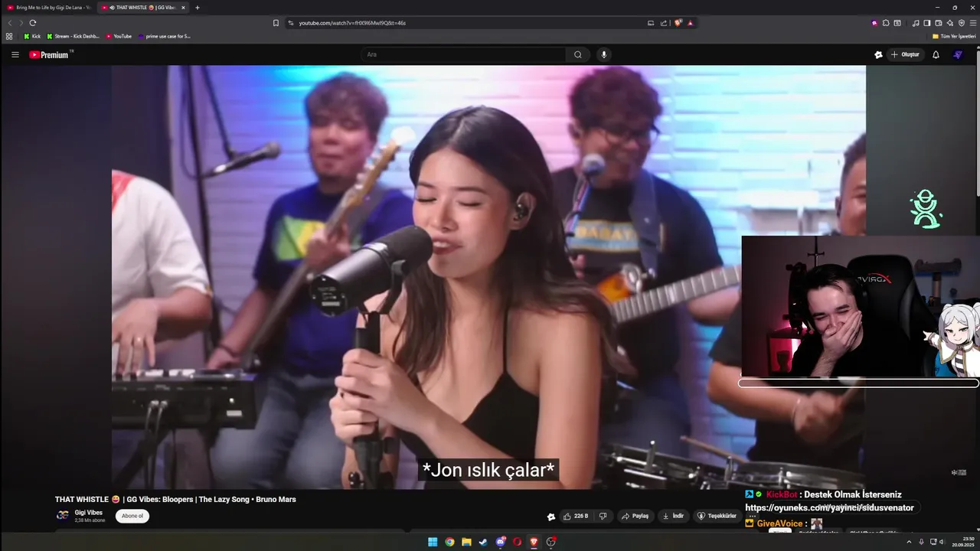Open the Gigi Vibes channel avatar
The height and width of the screenshot is (551, 980).
pyautogui.click(x=62, y=515)
